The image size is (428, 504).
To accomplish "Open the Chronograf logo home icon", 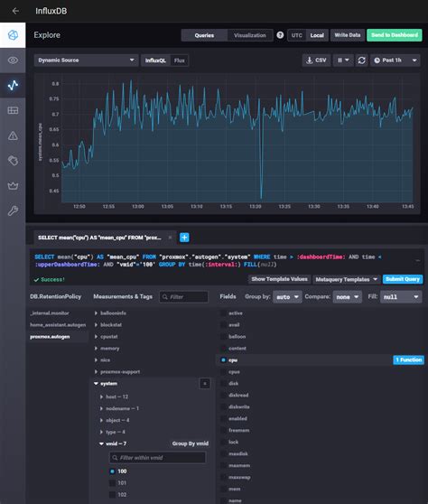I will point(13,35).
